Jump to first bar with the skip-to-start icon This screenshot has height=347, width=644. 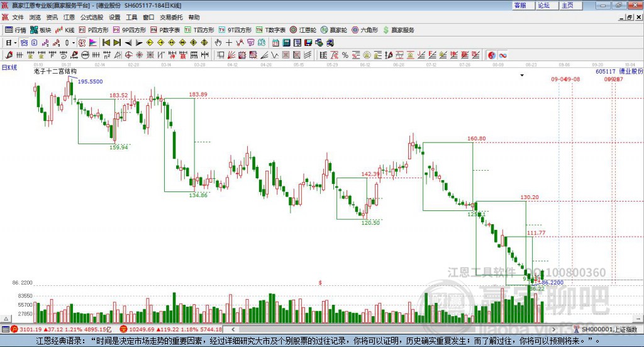tap(106, 43)
